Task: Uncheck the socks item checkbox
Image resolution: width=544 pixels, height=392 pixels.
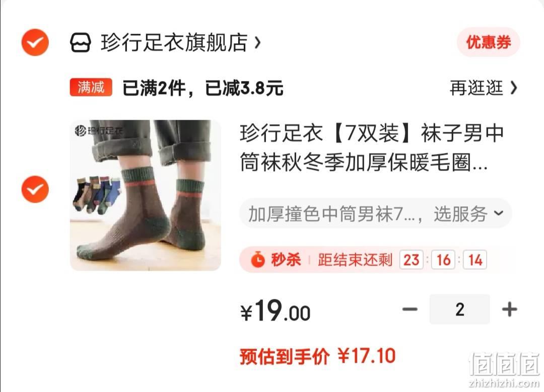Action: [x=35, y=189]
